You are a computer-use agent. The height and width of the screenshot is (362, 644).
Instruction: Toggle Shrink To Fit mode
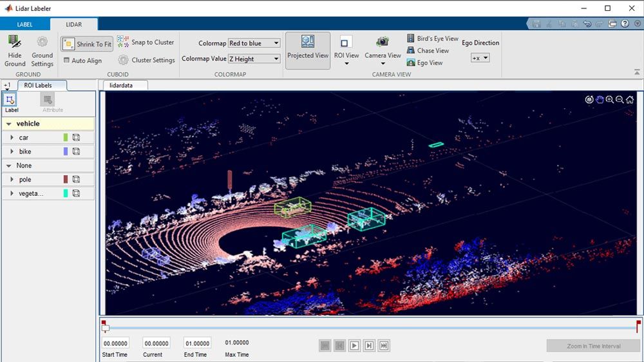[x=88, y=44]
